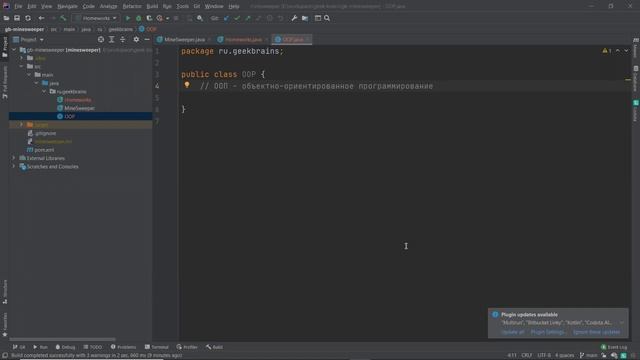Click the geekbrains breadcrumb in navigation bar
Image resolution: width=640 pixels, height=360 pixels.
click(x=120, y=29)
